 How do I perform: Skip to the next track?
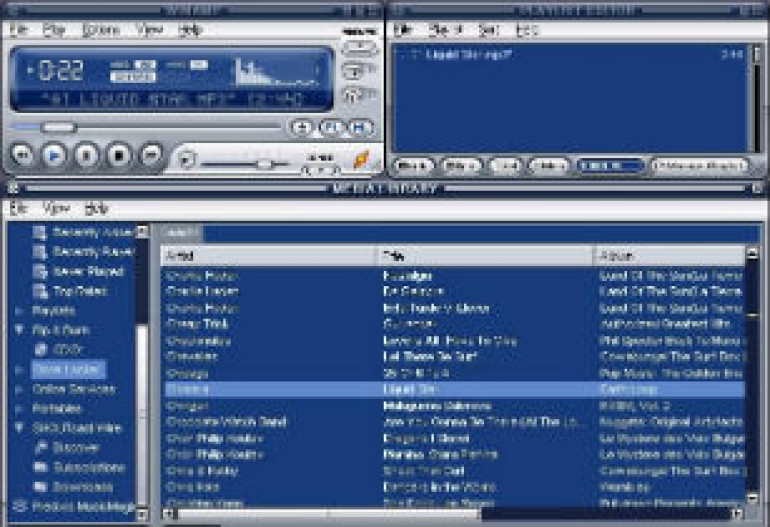[x=151, y=155]
